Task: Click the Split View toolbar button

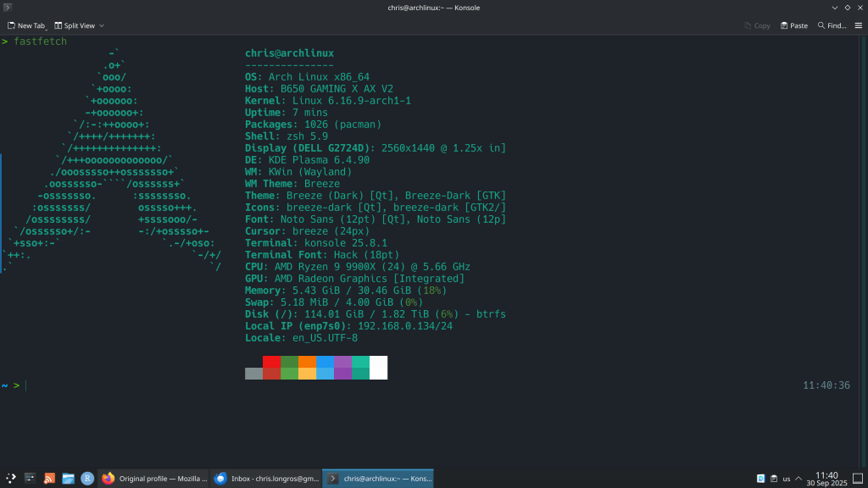Action: [75, 25]
